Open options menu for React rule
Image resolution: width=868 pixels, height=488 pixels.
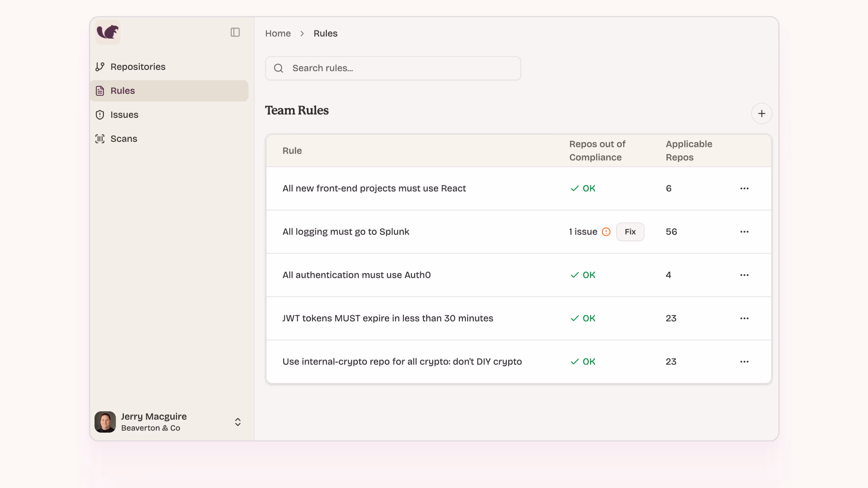pos(744,189)
